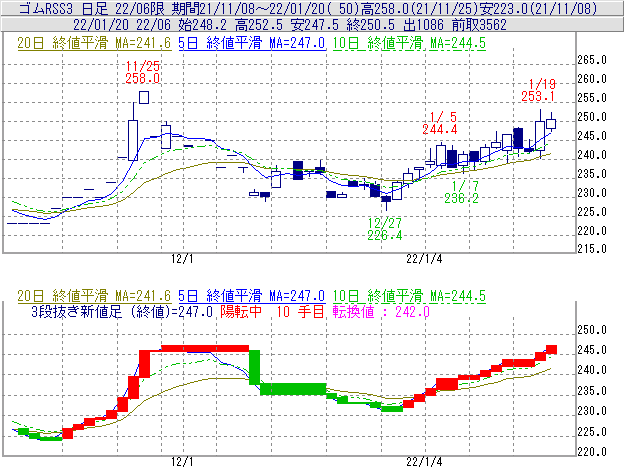Click the 215.0 price axis label on top chart
This screenshot has height=475, width=624.
tap(592, 249)
